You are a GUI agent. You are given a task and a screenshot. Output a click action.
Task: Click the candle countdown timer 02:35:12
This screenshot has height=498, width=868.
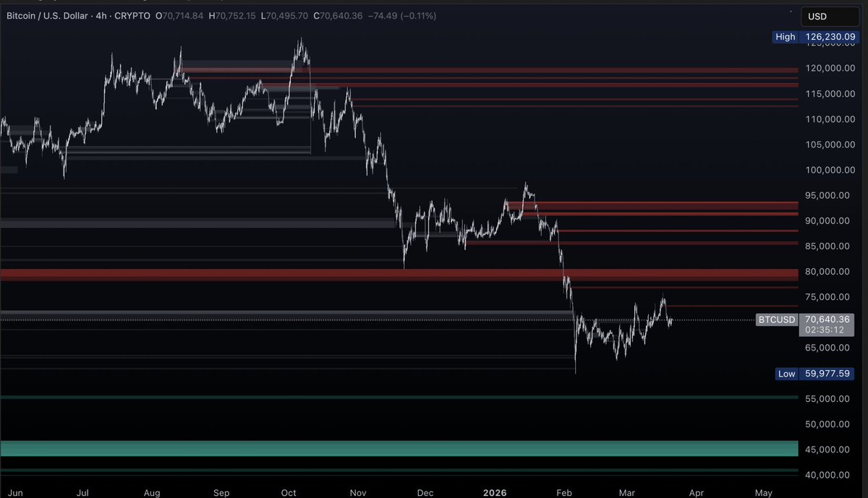[x=826, y=330]
